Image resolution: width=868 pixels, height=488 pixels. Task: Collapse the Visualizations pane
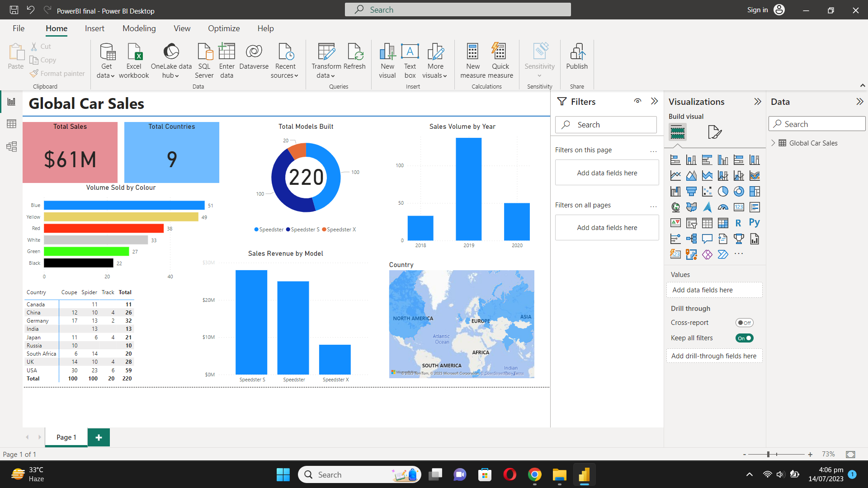758,102
